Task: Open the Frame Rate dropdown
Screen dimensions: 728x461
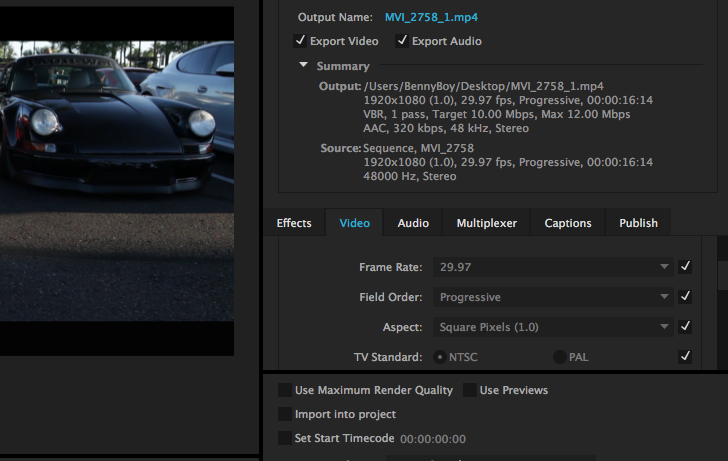Action: (x=553, y=267)
